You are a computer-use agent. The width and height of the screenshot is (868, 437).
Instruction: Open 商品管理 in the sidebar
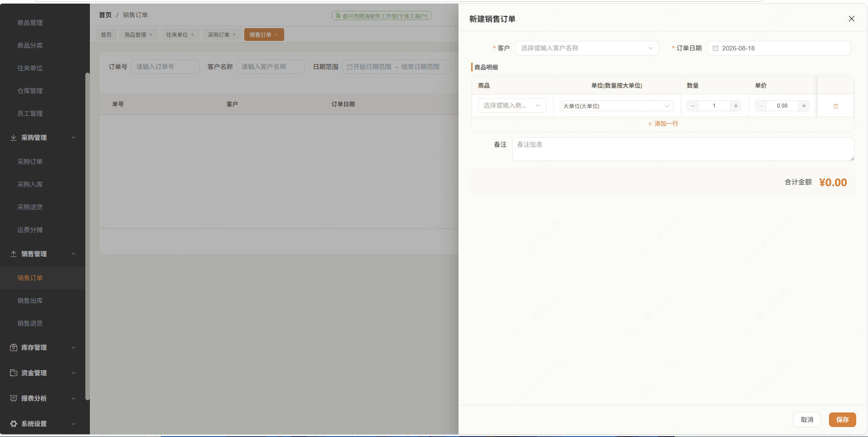pyautogui.click(x=30, y=23)
